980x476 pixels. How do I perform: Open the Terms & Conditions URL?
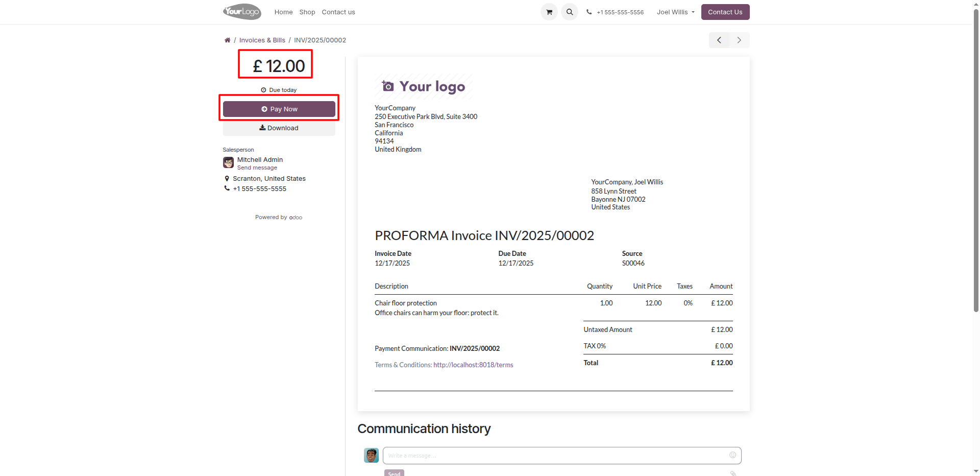pos(473,365)
